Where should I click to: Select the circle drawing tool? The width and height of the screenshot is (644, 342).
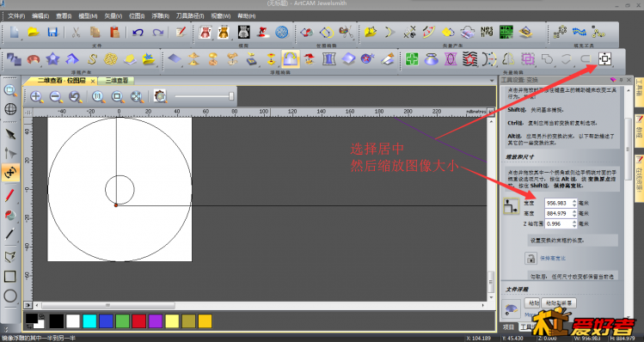pos(10,296)
